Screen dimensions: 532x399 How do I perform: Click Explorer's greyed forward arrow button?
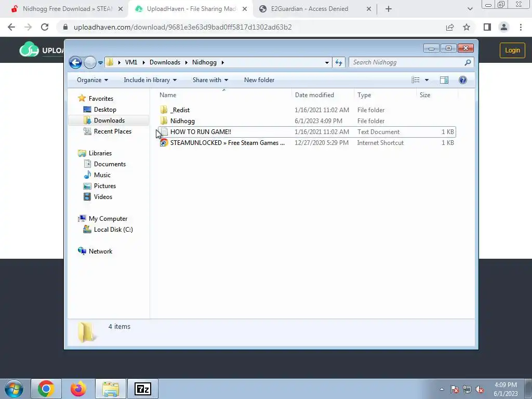90,62
